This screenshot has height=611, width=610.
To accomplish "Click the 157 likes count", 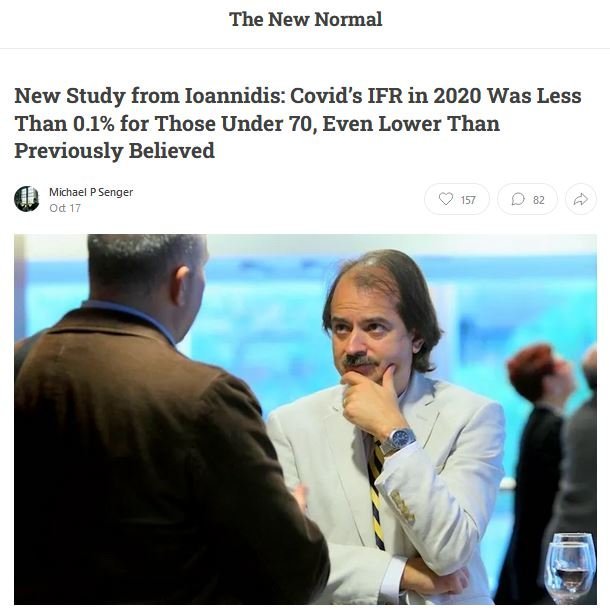I will pyautogui.click(x=468, y=200).
